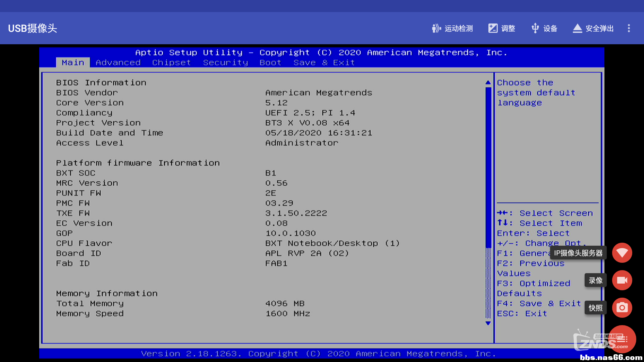
Task: Open the Chipset tab
Action: point(171,63)
